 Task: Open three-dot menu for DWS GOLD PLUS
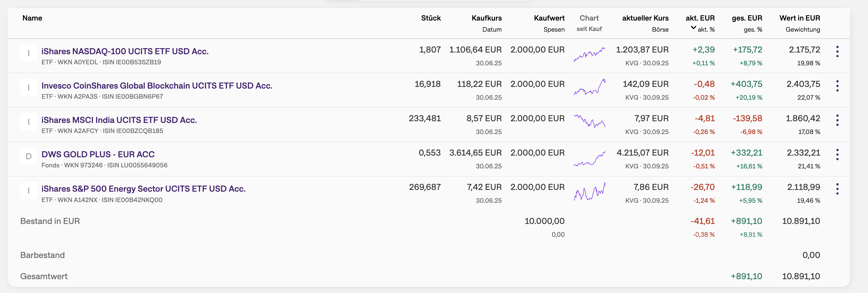pos(837,155)
